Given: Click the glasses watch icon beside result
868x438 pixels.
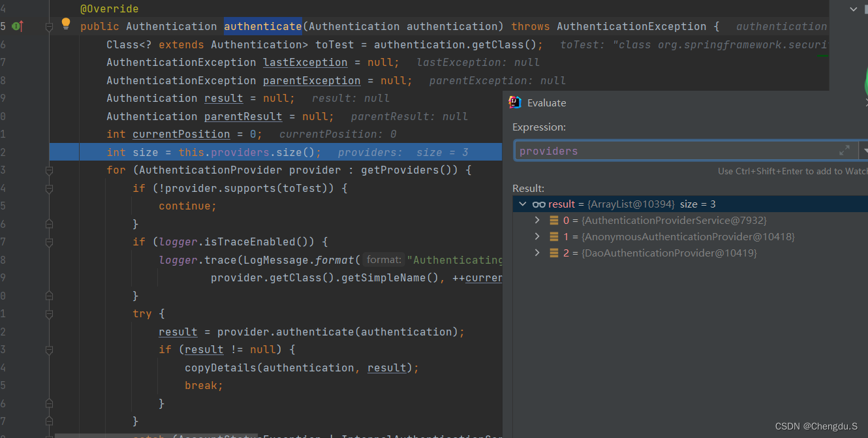Looking at the screenshot, I should click(x=539, y=204).
